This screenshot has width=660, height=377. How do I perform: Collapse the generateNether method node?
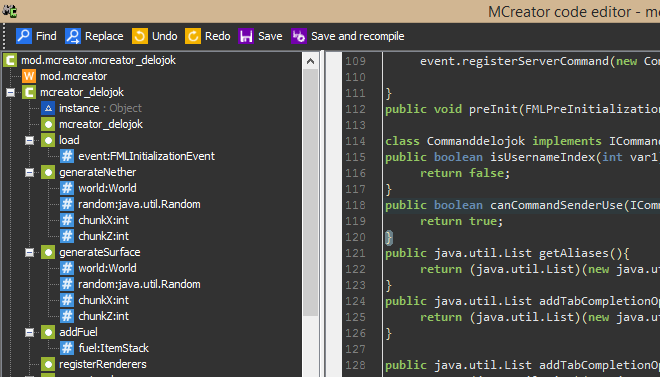(29, 173)
